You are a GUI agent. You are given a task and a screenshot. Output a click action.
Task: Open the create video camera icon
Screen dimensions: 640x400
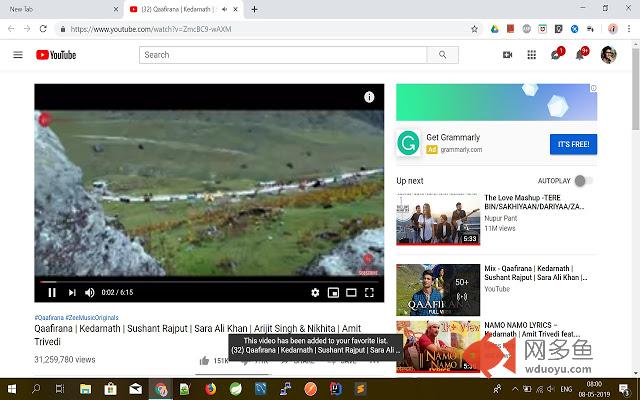tap(507, 55)
